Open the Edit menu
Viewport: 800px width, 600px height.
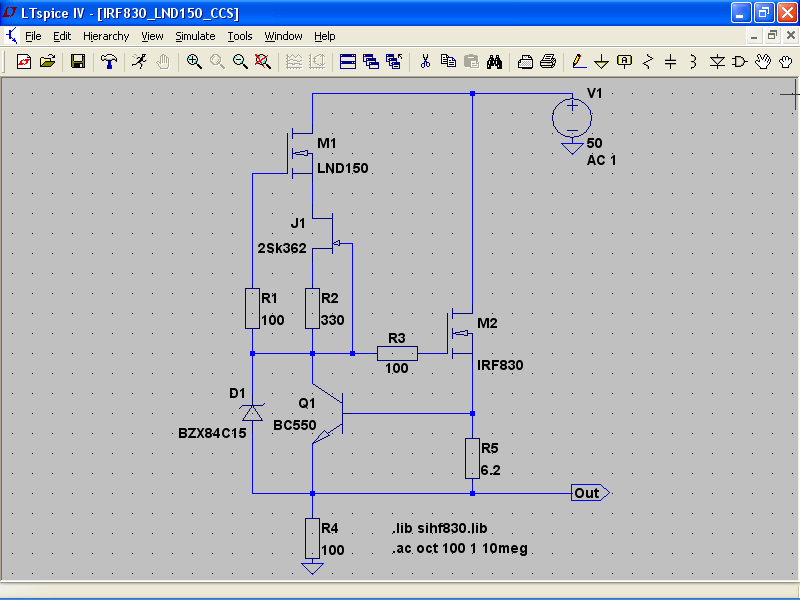click(62, 36)
